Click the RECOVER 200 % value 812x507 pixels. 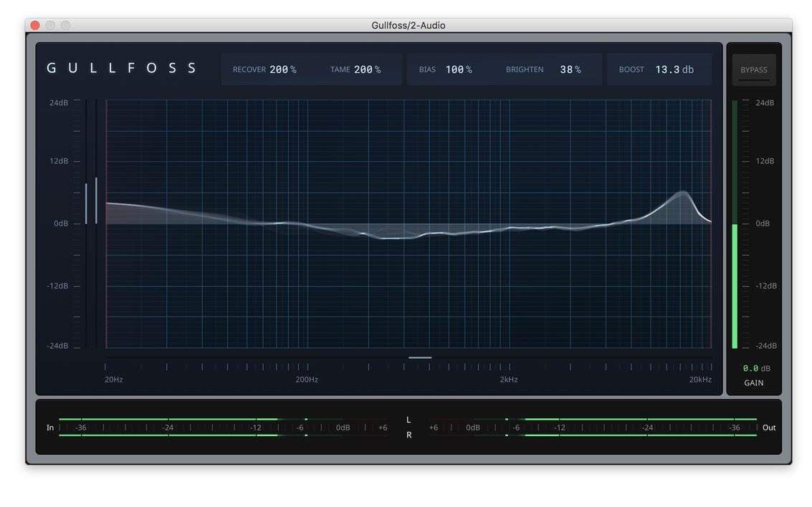pos(283,69)
